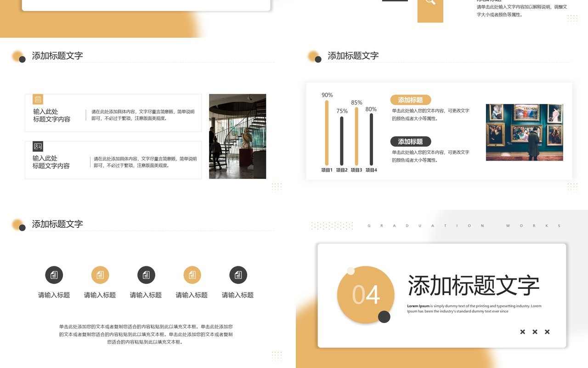Viewport: 588px width, 368px height.
Task: Click the 请输入标题 label under the first document icon
Action: point(54,295)
